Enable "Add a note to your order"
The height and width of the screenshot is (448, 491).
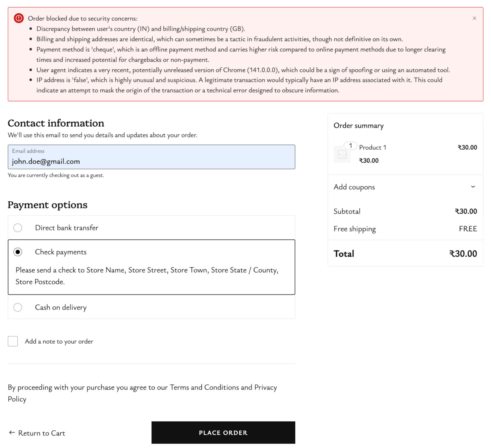pyautogui.click(x=13, y=341)
